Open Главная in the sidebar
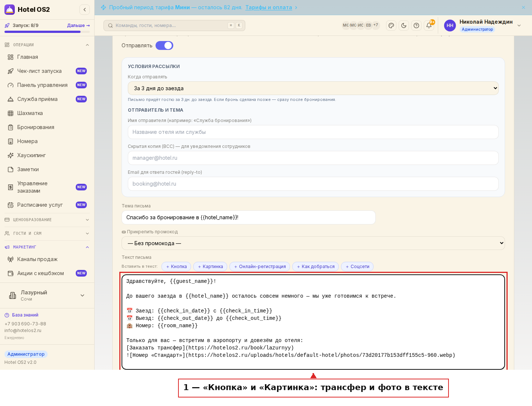Viewport: 532px width, 406px height. click(x=47, y=57)
